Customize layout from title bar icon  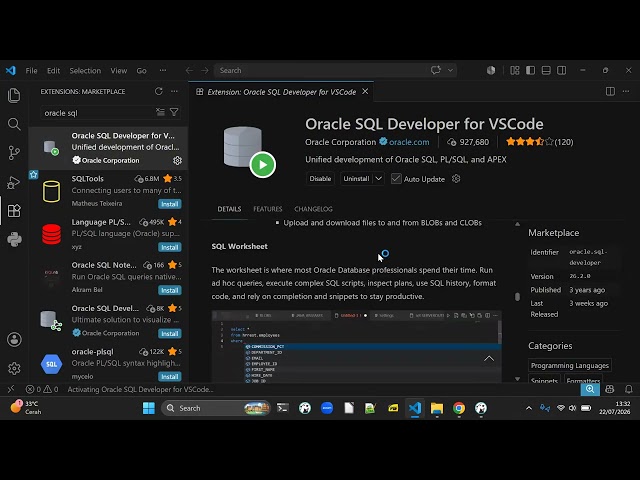click(515, 71)
